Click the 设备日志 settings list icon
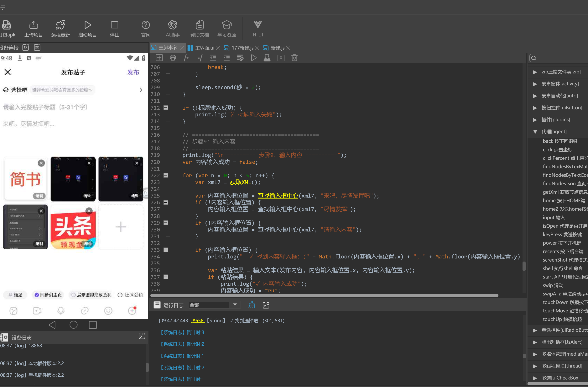 pyautogui.click(x=4, y=337)
